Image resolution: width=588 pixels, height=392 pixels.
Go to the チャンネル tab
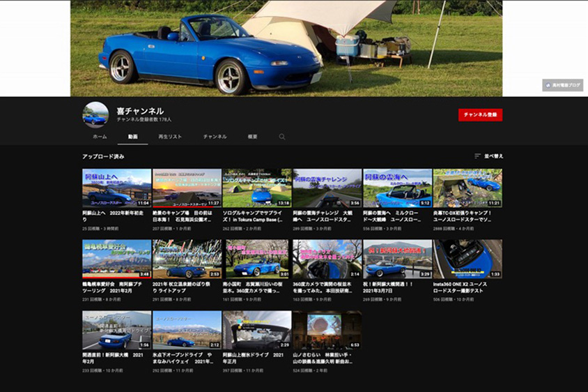[215, 137]
